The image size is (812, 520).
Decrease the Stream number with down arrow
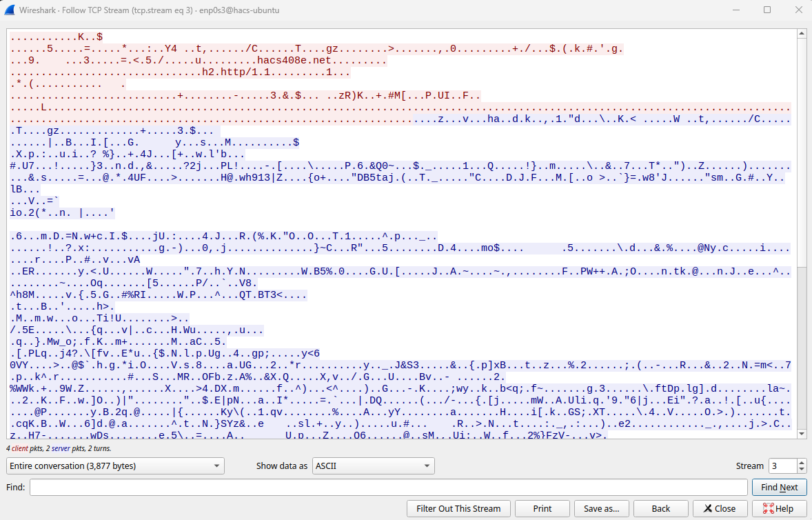pyautogui.click(x=801, y=470)
